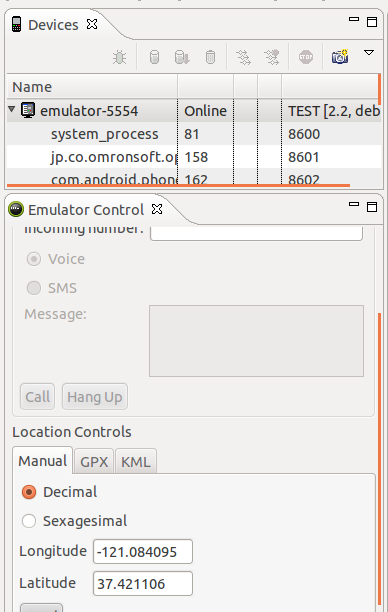Click the Emulator Control vertical scrollbar
The image size is (388, 612).
click(x=379, y=461)
